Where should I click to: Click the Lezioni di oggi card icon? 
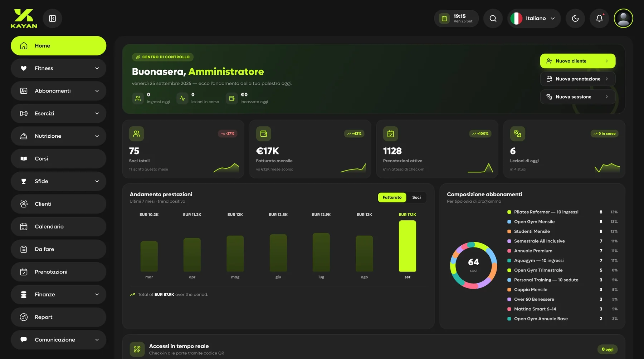pos(518,134)
